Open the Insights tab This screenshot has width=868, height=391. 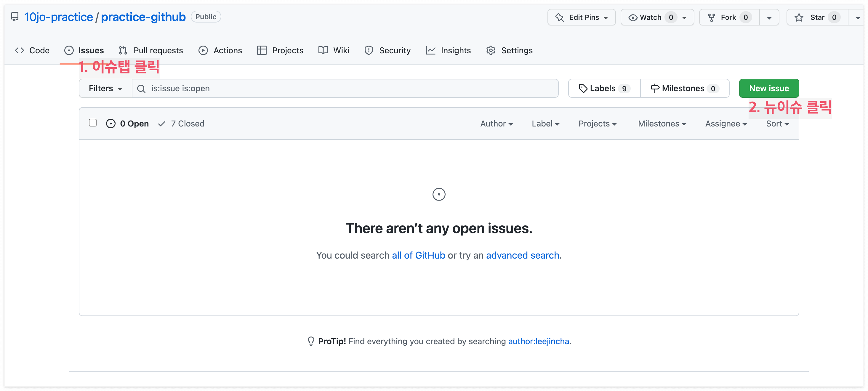point(448,51)
